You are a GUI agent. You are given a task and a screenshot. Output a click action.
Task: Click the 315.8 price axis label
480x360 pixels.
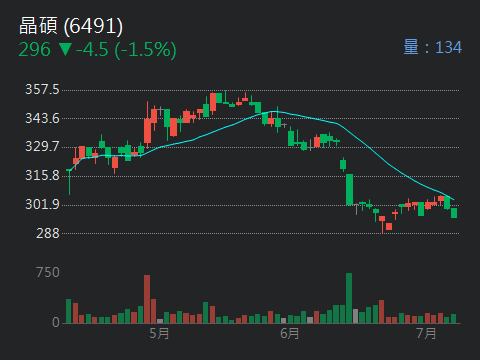pos(42,175)
